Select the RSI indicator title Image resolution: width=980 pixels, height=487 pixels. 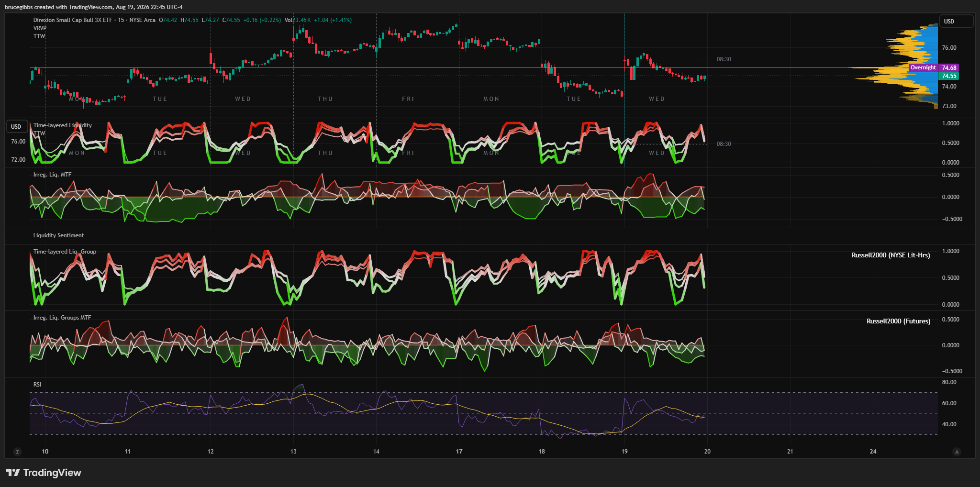37,385
